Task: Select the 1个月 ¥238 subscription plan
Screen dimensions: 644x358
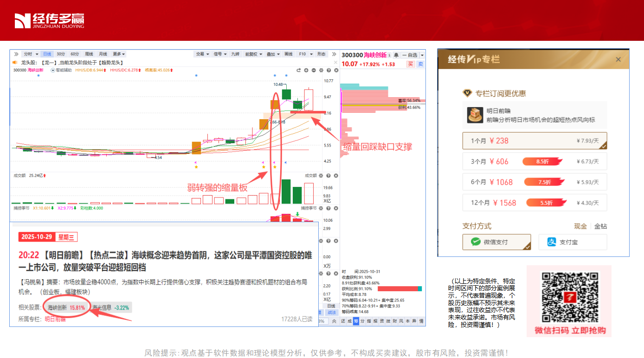Action: pos(535,141)
